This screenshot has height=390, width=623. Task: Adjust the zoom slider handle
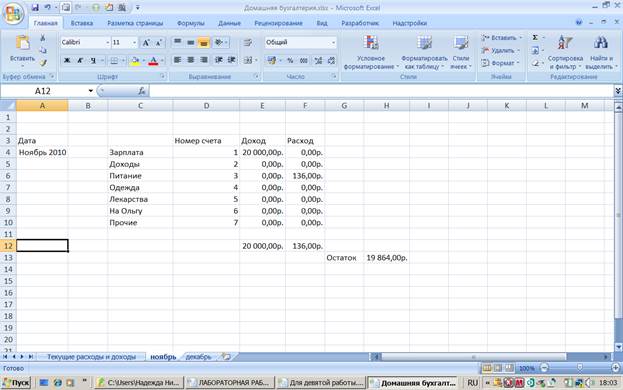click(x=580, y=368)
